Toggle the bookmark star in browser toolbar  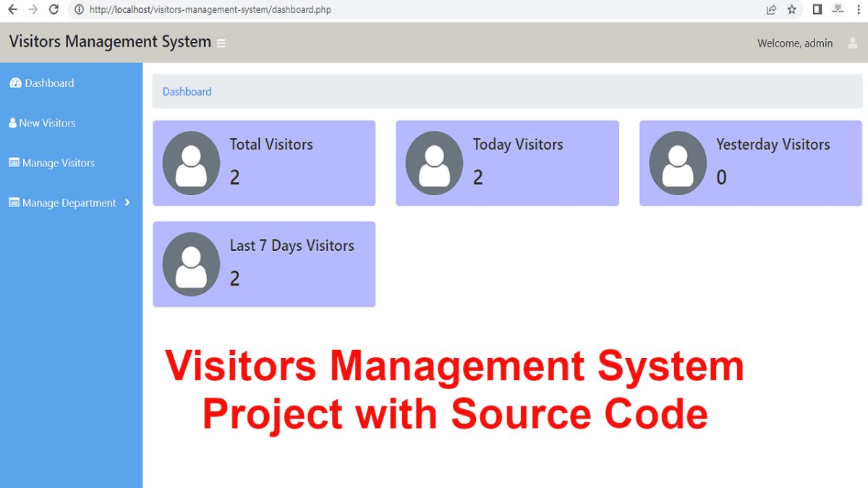(x=791, y=9)
